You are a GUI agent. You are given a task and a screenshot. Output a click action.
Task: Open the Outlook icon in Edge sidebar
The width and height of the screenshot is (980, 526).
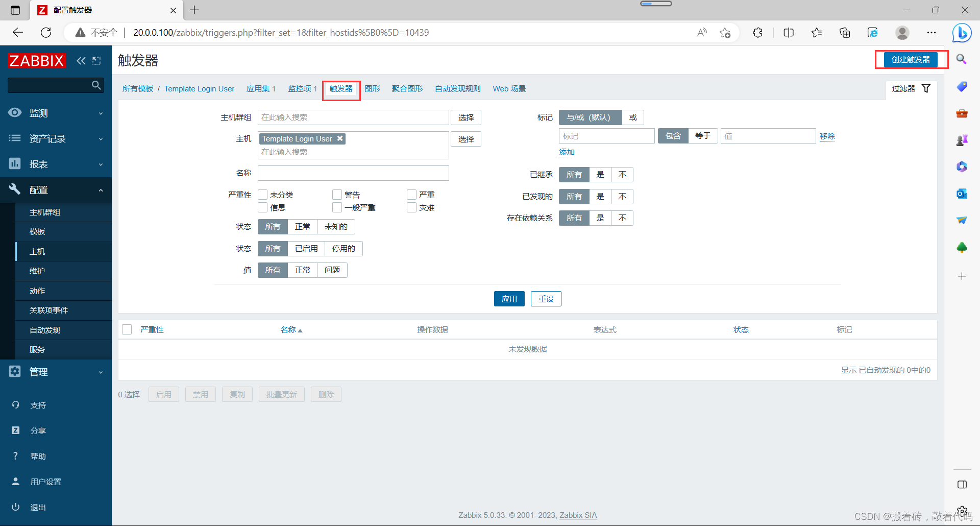(962, 194)
